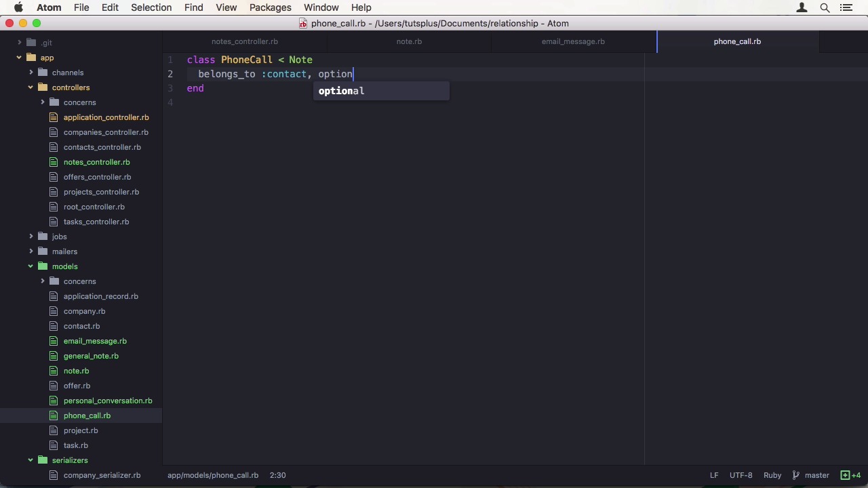Open Spotlight search icon in menu bar

[825, 7]
